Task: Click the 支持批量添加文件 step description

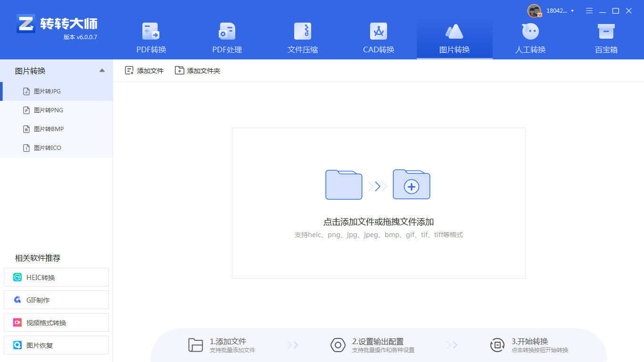Action: (x=232, y=350)
